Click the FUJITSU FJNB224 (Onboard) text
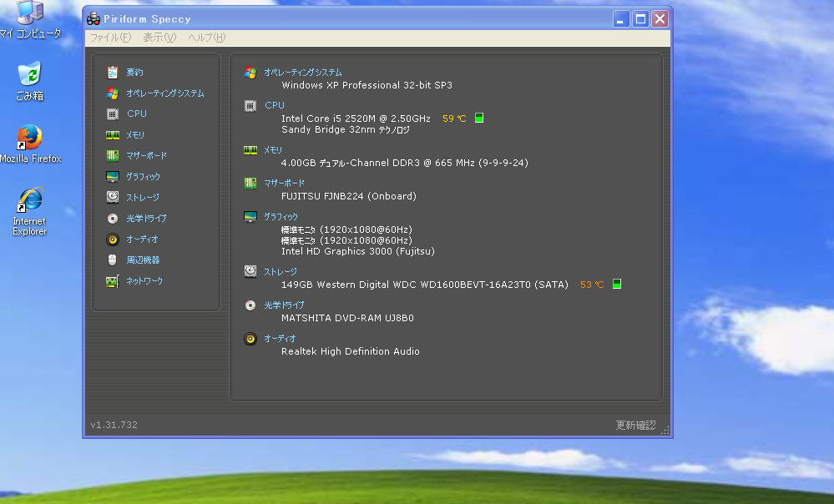The width and height of the screenshot is (834, 504). (x=349, y=196)
